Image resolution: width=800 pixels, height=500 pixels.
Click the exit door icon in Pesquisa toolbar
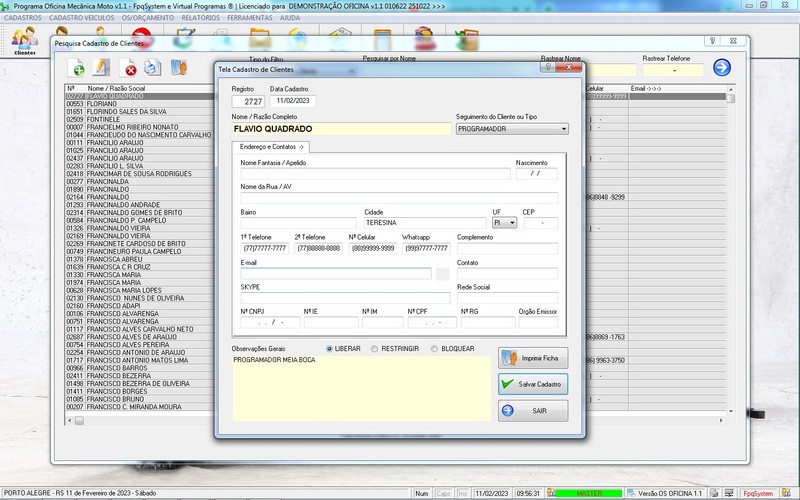tap(179, 67)
